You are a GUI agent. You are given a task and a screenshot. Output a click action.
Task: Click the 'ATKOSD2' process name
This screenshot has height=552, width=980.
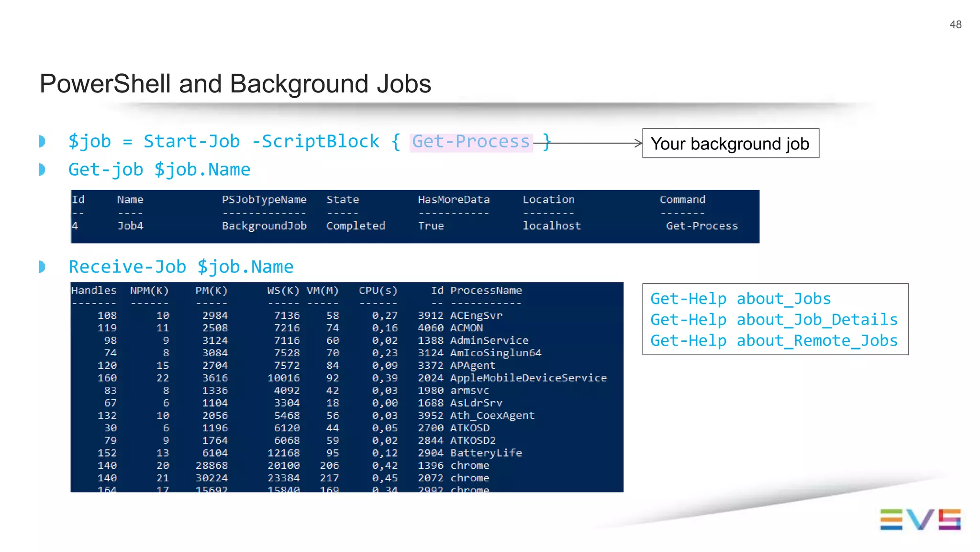tap(473, 440)
